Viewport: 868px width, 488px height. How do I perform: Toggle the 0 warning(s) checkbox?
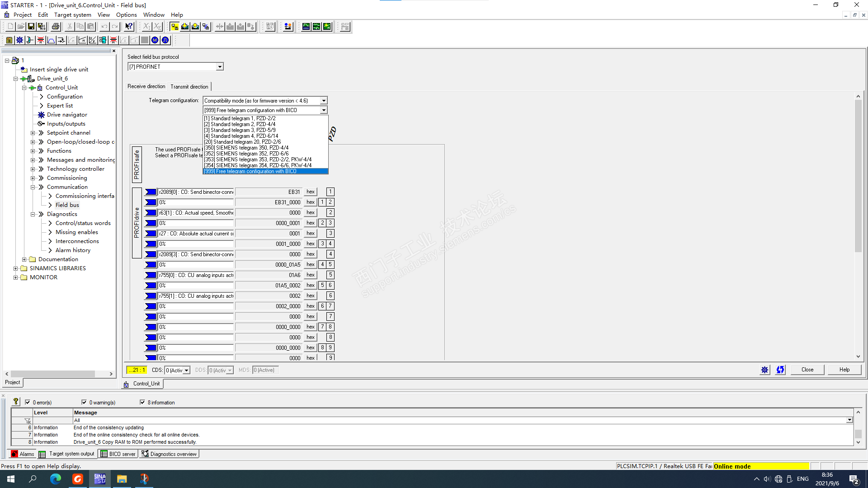[84, 402]
